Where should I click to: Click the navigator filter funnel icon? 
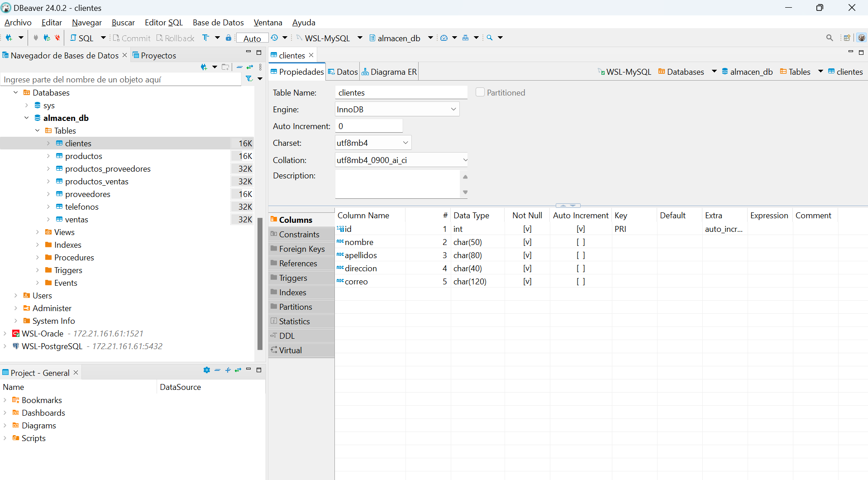click(249, 79)
